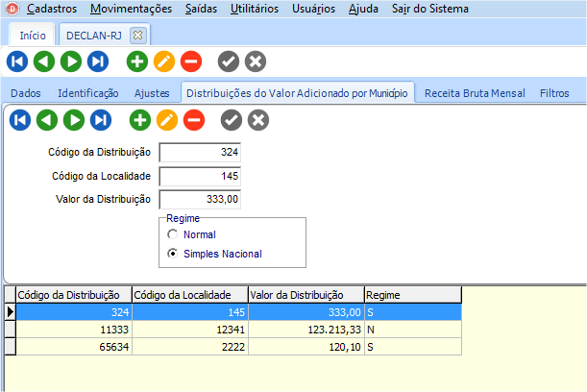
Task: Save distribution with inner checkmark icon
Action: [x=232, y=120]
